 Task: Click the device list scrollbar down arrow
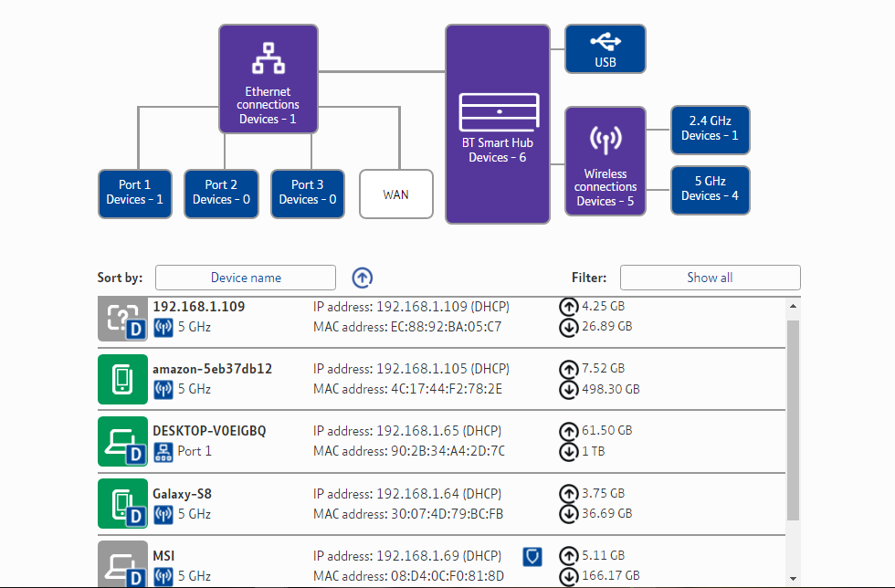tap(792, 577)
